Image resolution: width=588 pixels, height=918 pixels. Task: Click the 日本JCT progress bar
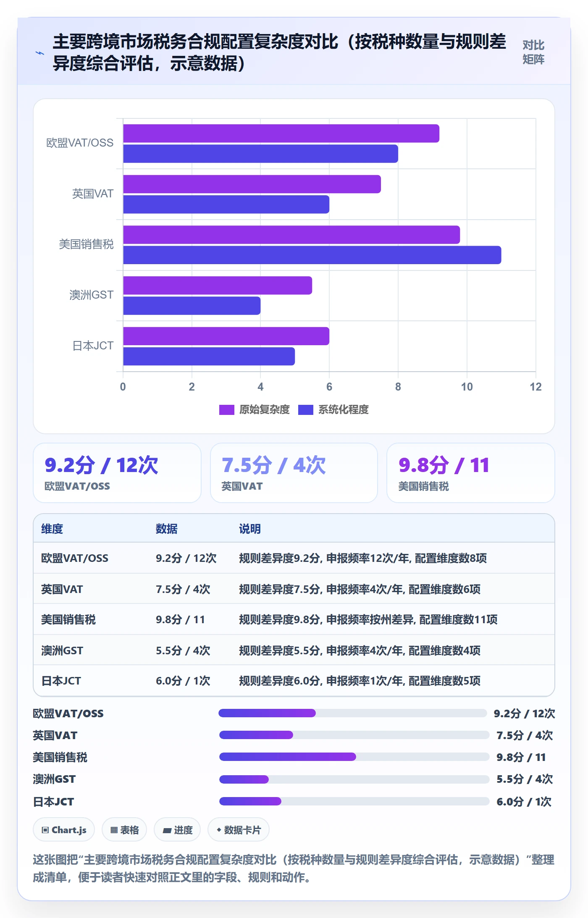coord(354,801)
